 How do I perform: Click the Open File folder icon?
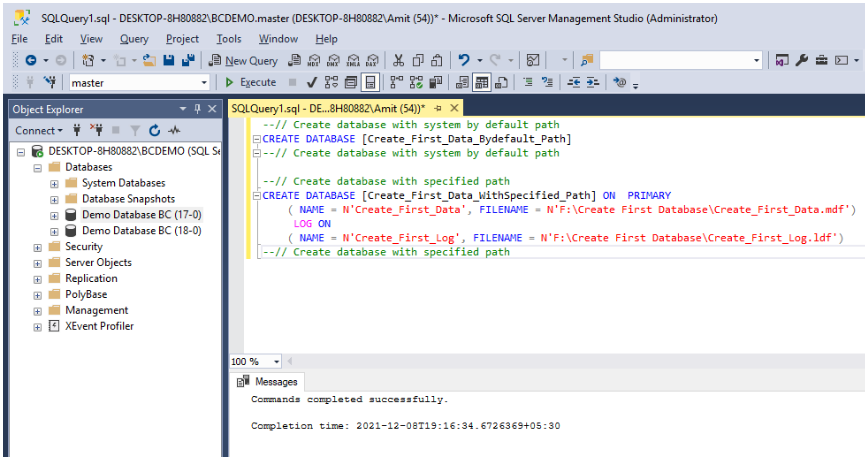click(149, 60)
